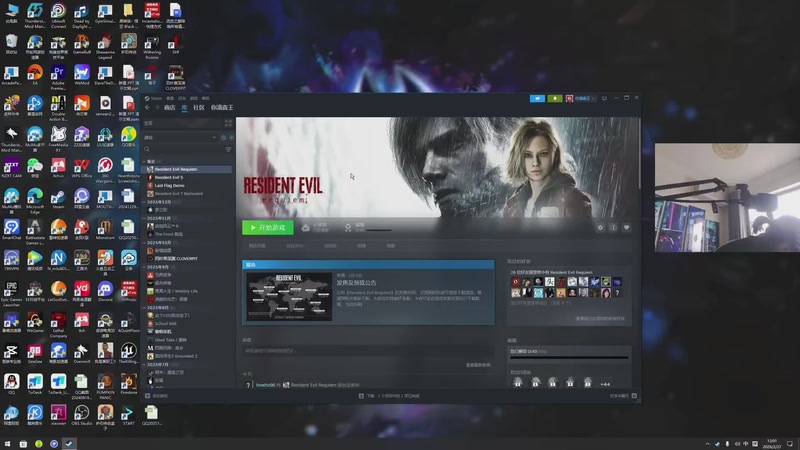Open game info icon next to gear
This screenshot has height=450, width=800.
tap(613, 228)
